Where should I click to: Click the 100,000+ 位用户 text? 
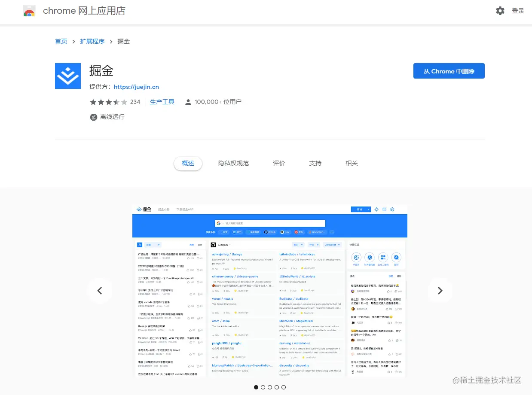tap(218, 102)
